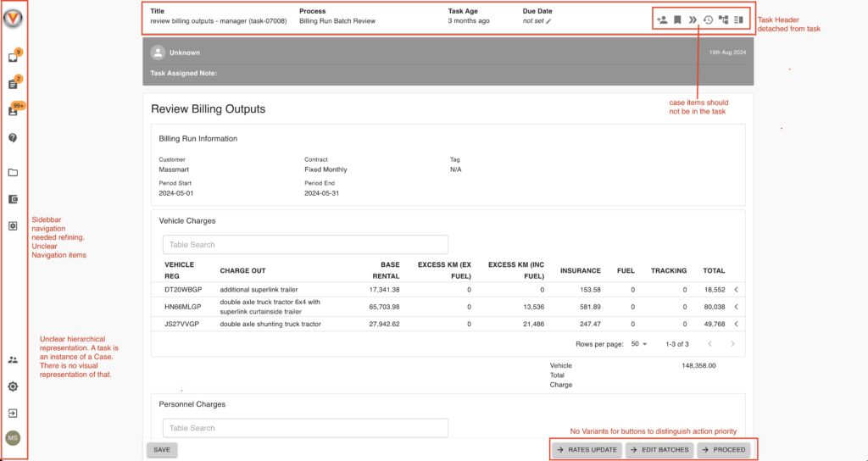Click the Personnel Charges table search field
Screen dimensions: 868x461
click(305, 428)
